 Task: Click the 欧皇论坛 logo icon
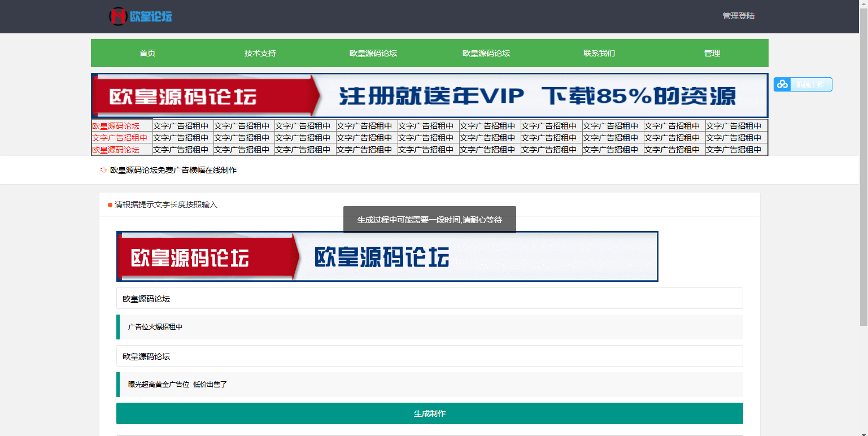click(118, 16)
